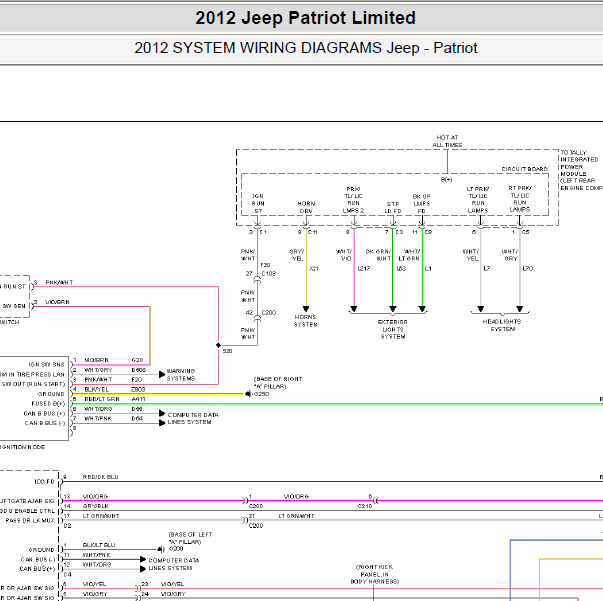Select the "L1" circuit code
The height and width of the screenshot is (601, 603).
click(428, 268)
